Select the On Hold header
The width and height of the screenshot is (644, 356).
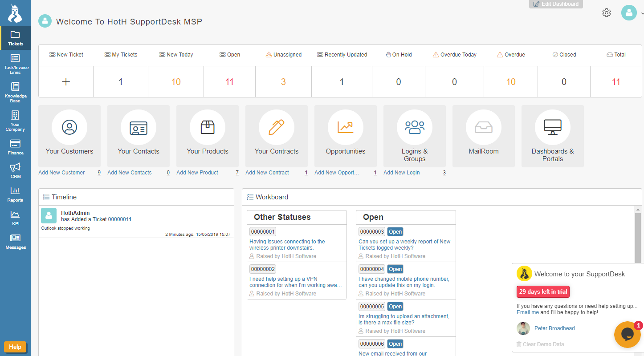[x=399, y=55]
